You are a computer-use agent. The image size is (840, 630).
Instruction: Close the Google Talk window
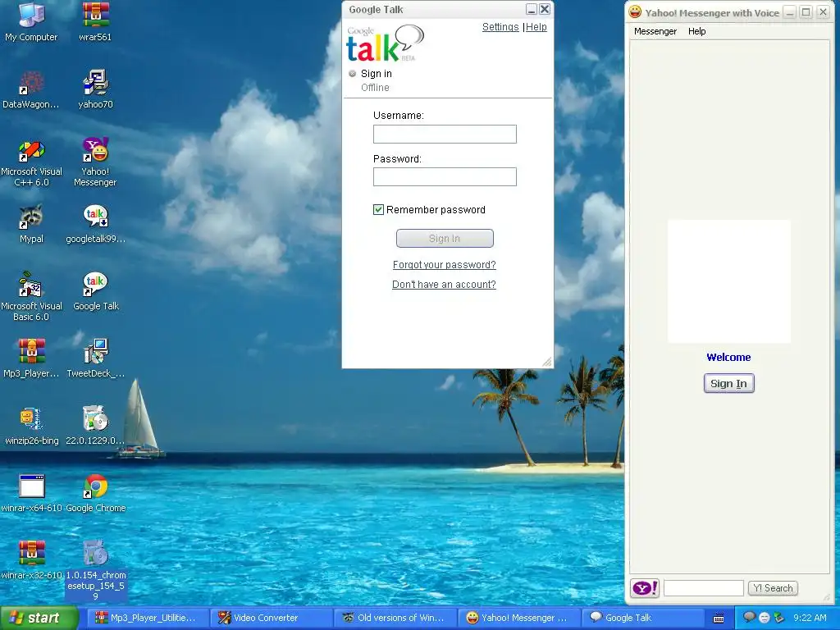[x=545, y=9]
